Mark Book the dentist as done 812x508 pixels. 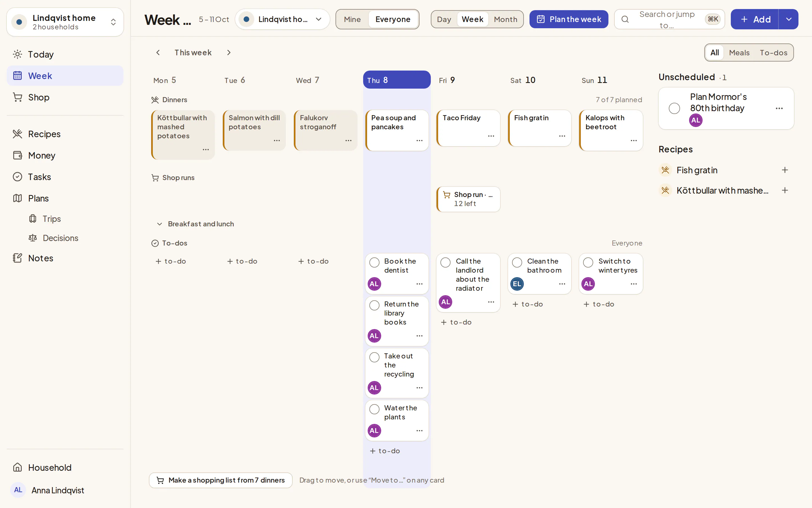(x=374, y=262)
